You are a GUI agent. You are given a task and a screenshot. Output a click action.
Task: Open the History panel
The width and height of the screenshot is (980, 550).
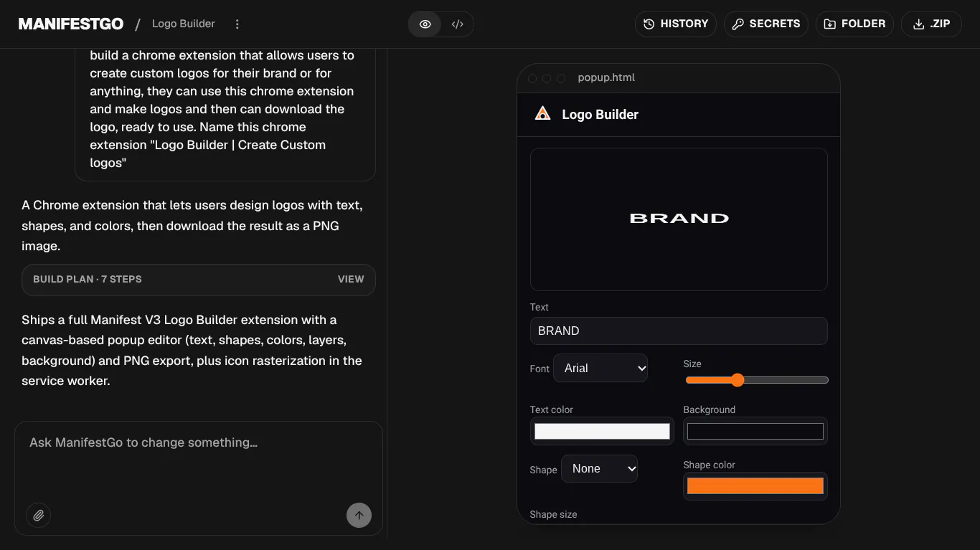(676, 24)
